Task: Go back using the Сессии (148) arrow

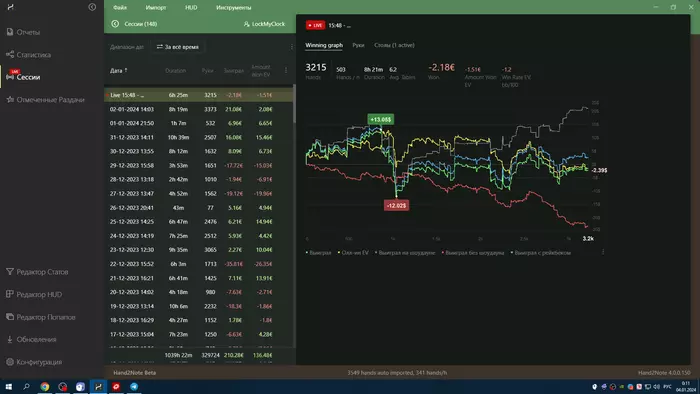Action: [x=115, y=24]
